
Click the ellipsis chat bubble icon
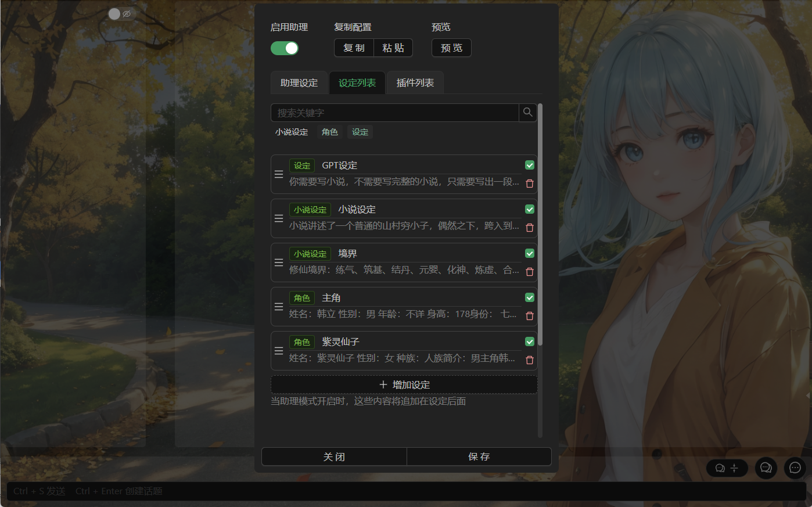pos(795,468)
